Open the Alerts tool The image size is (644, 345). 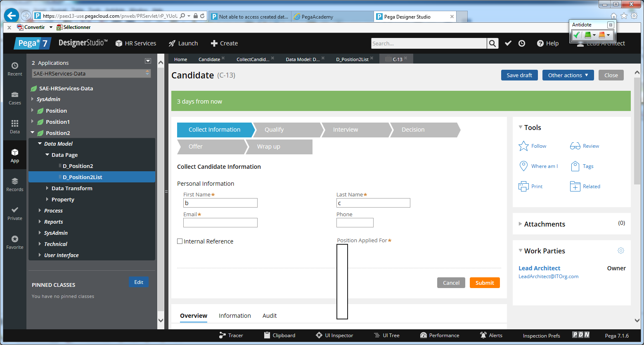click(491, 336)
